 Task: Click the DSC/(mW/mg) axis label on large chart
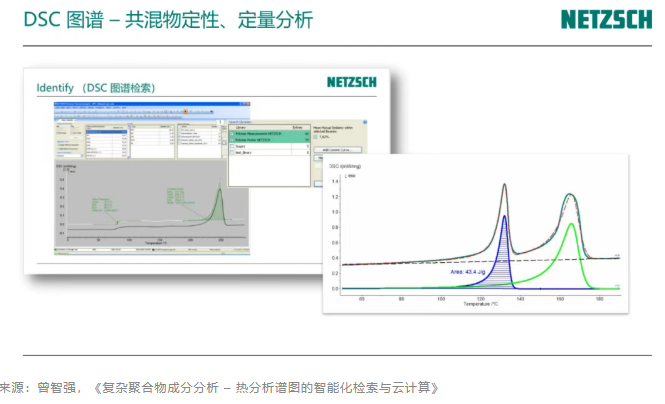tap(358, 167)
